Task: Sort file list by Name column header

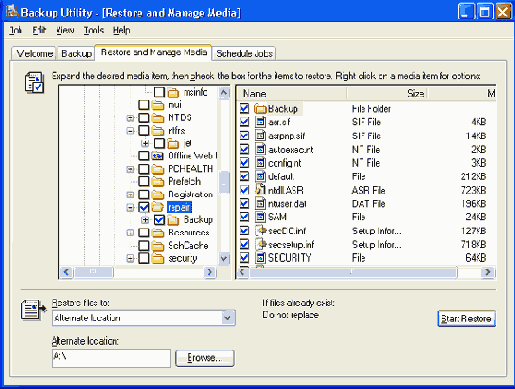Action: [x=291, y=93]
